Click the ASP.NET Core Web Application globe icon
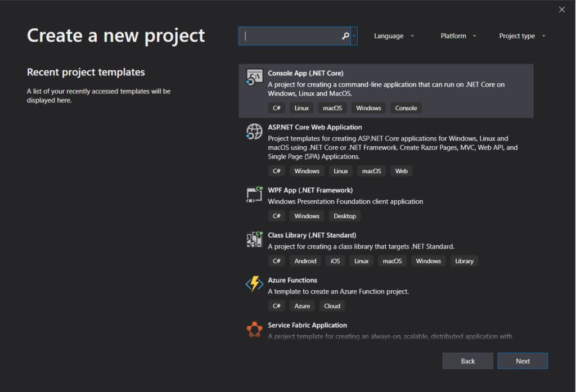The height and width of the screenshot is (392, 576). (254, 132)
